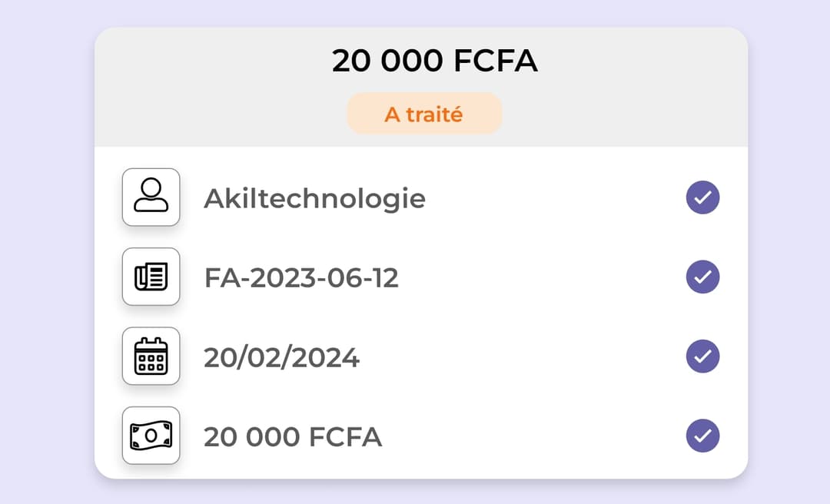The height and width of the screenshot is (504, 830).
Task: Click the bold 20 000 FCFA card title
Action: point(434,61)
